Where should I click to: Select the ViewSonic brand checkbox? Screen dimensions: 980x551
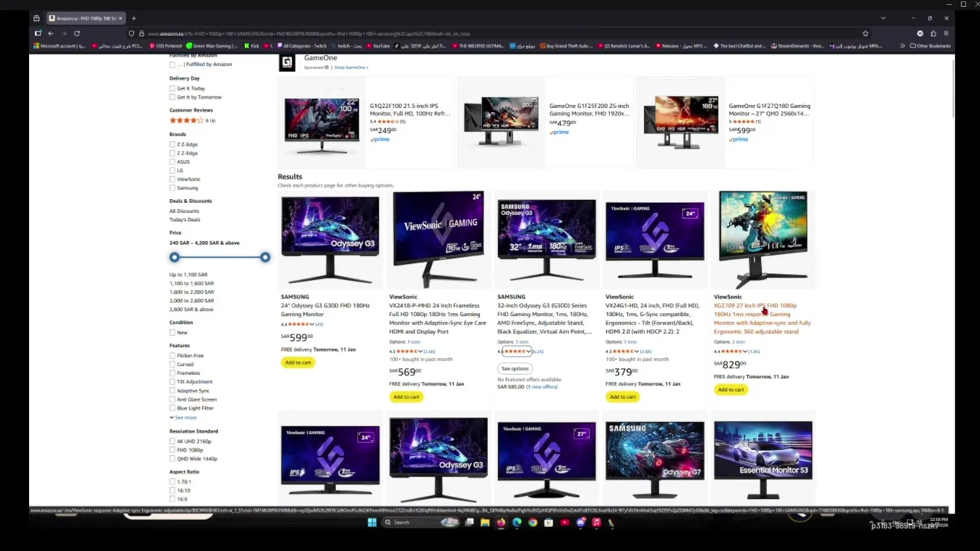tap(172, 179)
